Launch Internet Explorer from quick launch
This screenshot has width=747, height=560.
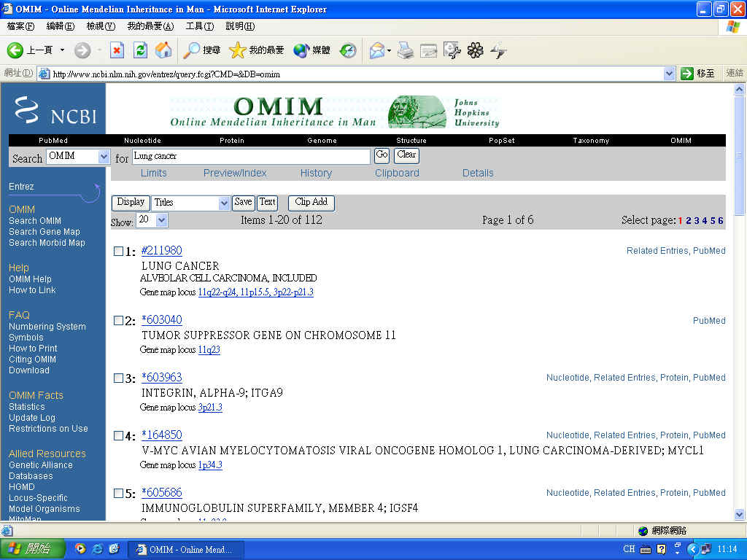[98, 549]
